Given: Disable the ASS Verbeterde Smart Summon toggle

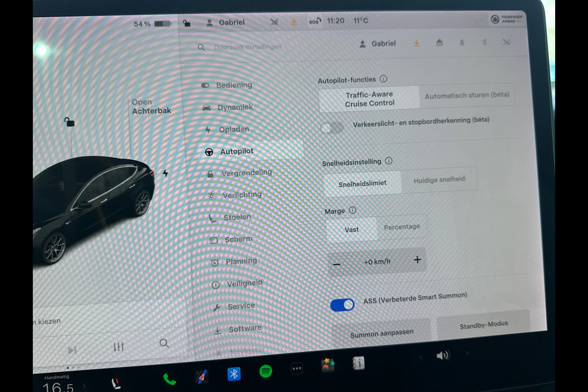Looking at the screenshot, I should click(342, 305).
